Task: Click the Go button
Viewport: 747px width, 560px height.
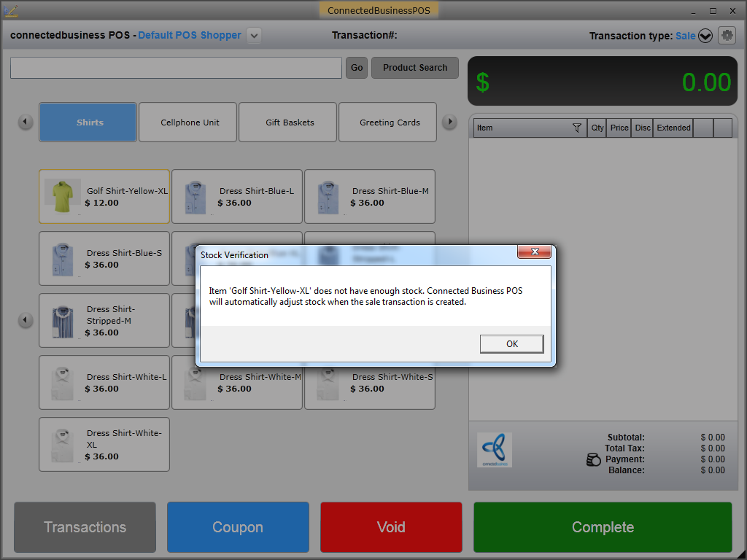Action: point(357,68)
